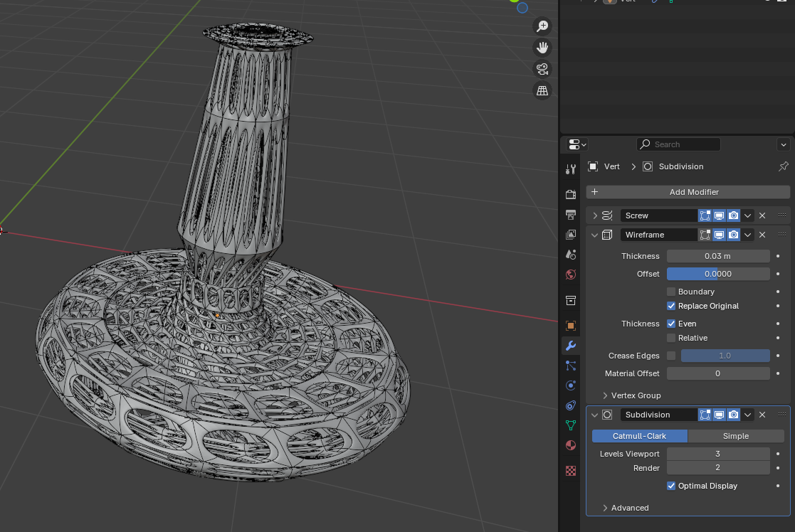
Task: Click the properties Search field
Action: pos(678,144)
